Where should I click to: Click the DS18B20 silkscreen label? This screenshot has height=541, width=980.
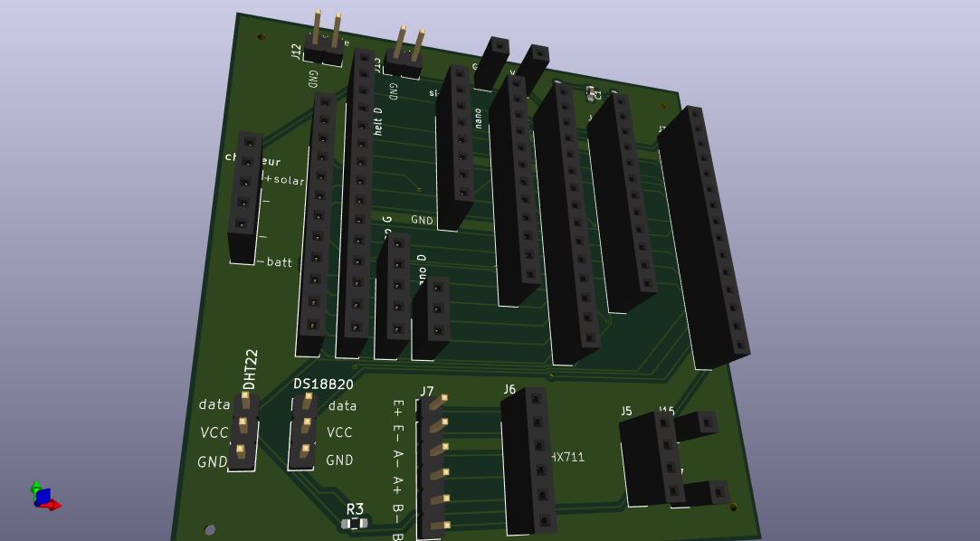[x=323, y=384]
